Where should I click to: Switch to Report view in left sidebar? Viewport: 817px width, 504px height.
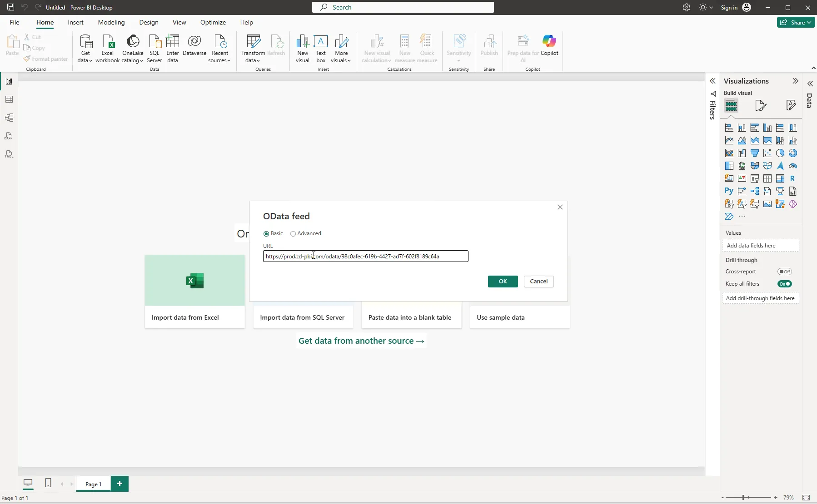[x=9, y=82]
